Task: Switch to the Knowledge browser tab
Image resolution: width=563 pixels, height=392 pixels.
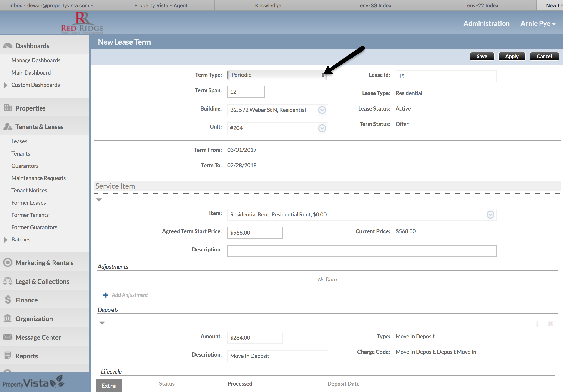Action: pyautogui.click(x=268, y=5)
